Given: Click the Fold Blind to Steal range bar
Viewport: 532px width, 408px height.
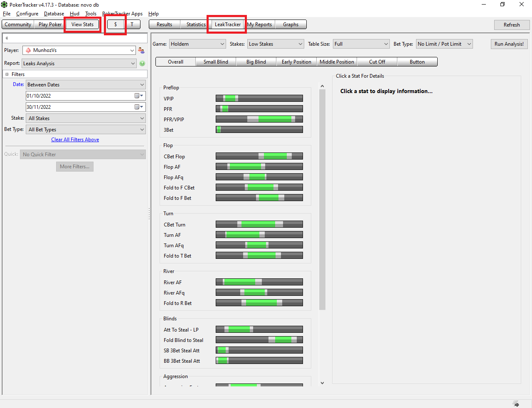Looking at the screenshot, I should [x=259, y=340].
